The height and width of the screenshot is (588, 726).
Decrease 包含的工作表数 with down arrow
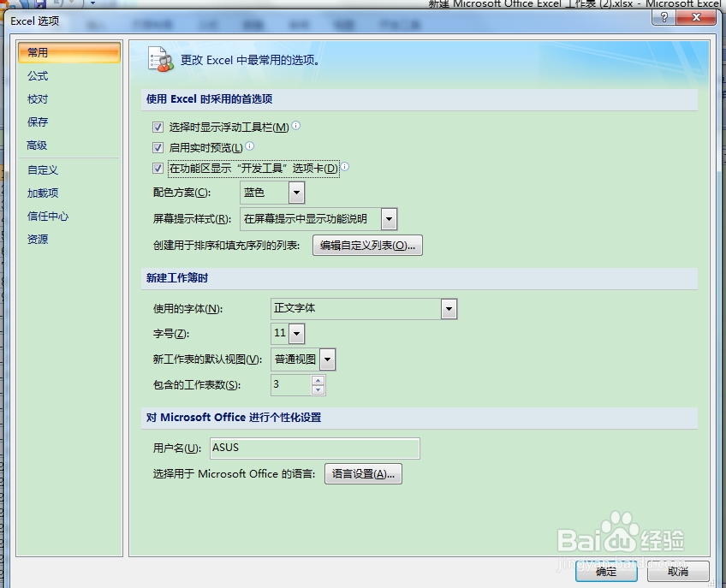[318, 389]
